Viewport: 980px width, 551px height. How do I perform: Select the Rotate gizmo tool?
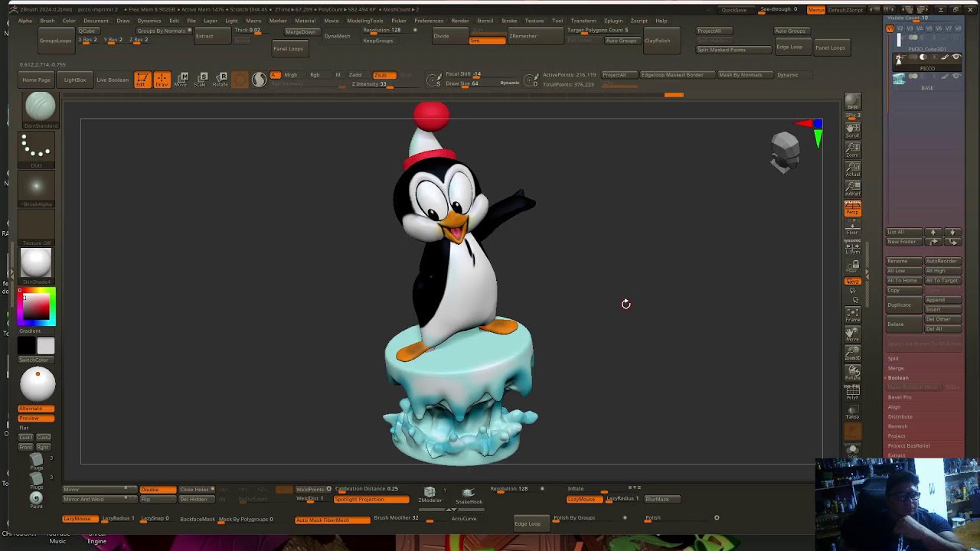tap(221, 80)
